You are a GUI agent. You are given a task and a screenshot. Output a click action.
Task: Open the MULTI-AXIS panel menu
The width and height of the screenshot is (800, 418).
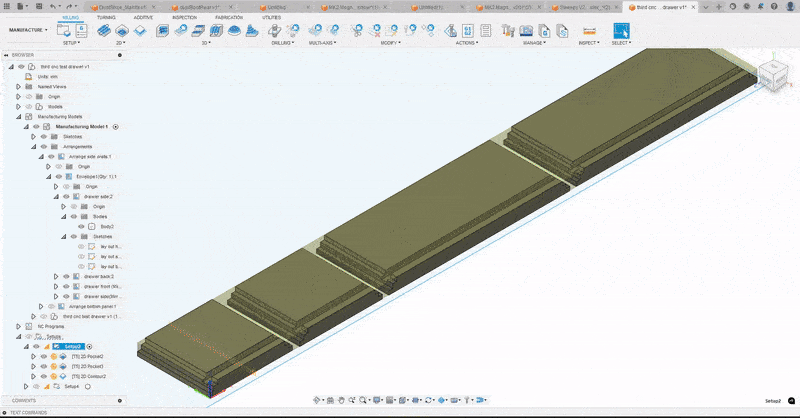coord(322,43)
